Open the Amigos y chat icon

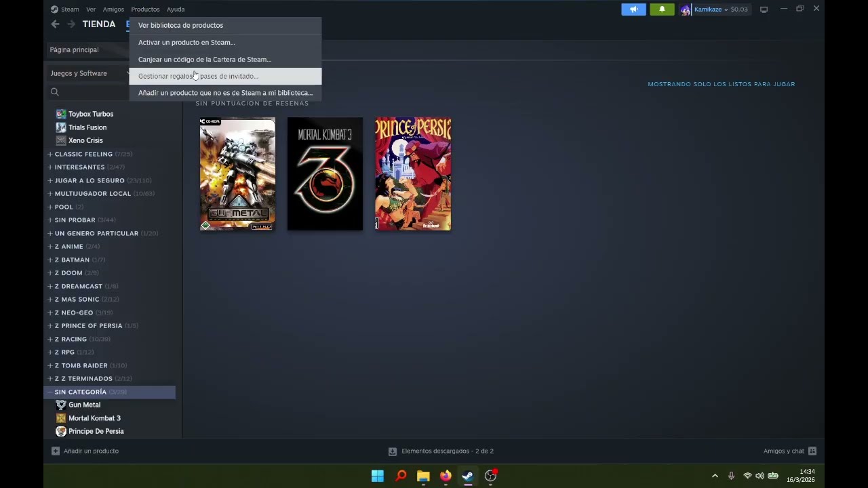tap(812, 451)
